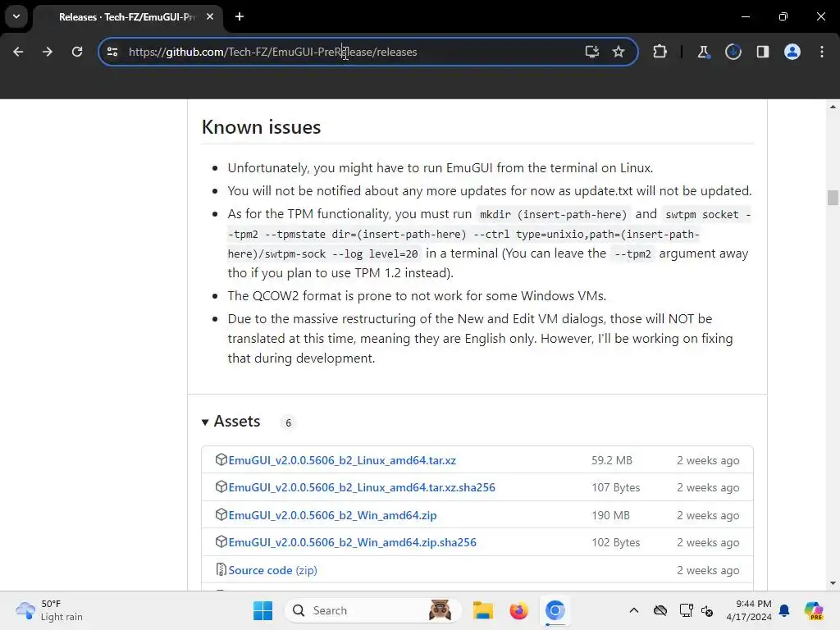This screenshot has width=840, height=630.
Task: Click the 190 MB size text
Action: (610, 515)
